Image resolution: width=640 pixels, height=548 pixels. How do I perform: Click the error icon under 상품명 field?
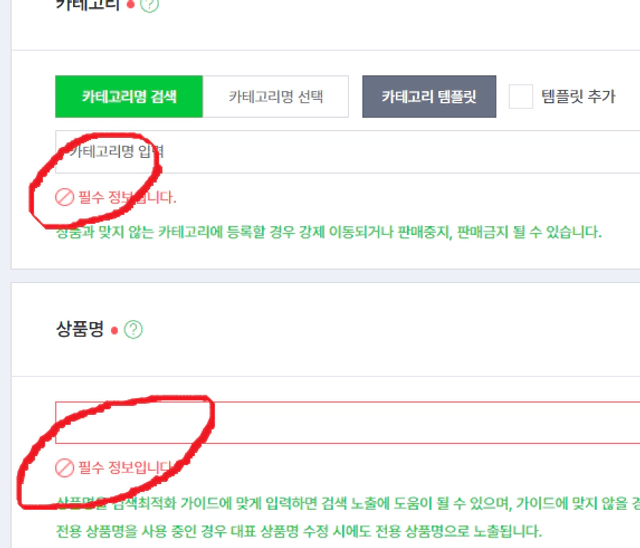tap(64, 468)
